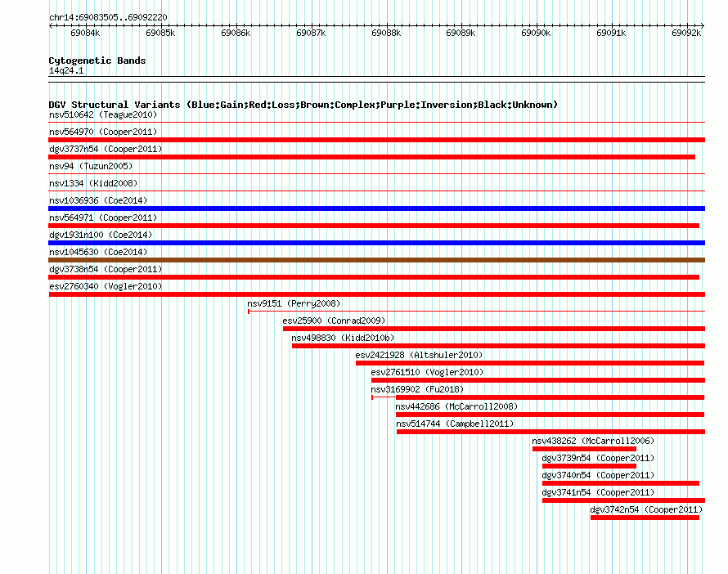Click the nsv510642 (Teague2010) variant label

[x=103, y=114]
